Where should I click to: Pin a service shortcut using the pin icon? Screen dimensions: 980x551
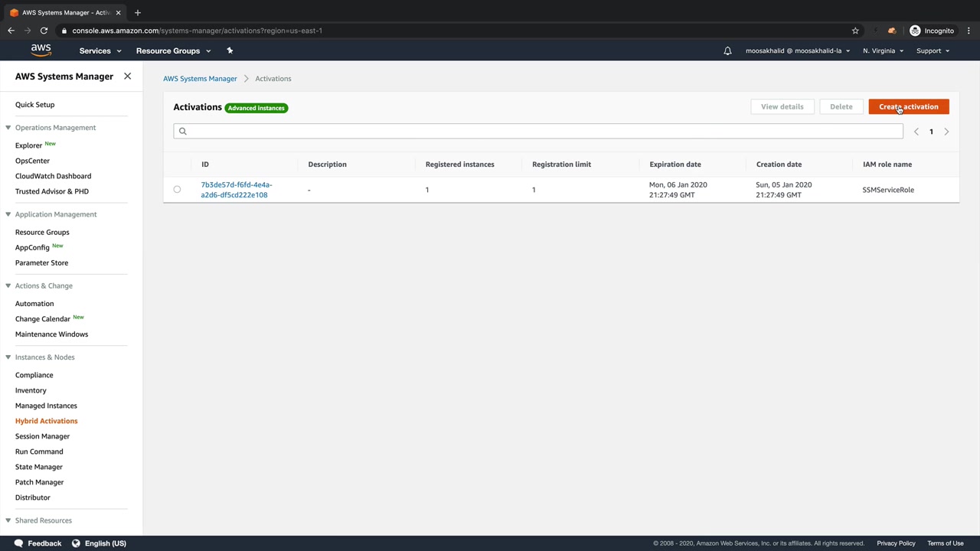[230, 51]
